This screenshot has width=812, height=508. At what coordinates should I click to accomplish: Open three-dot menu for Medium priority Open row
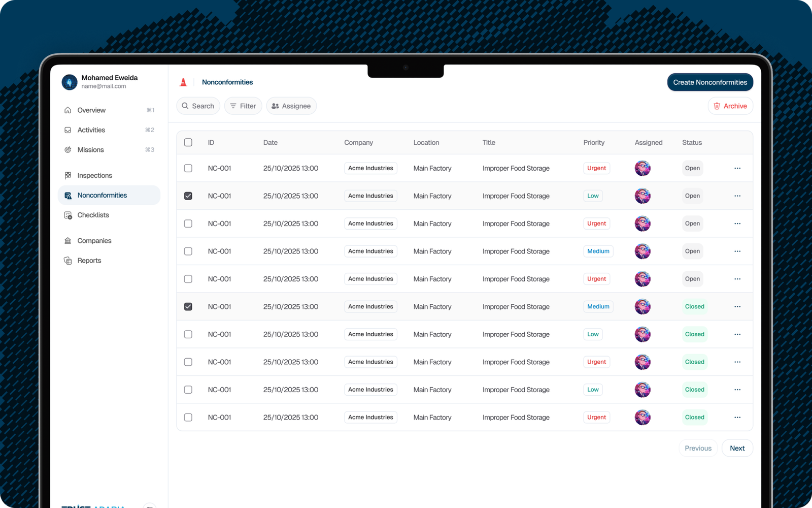tap(737, 251)
